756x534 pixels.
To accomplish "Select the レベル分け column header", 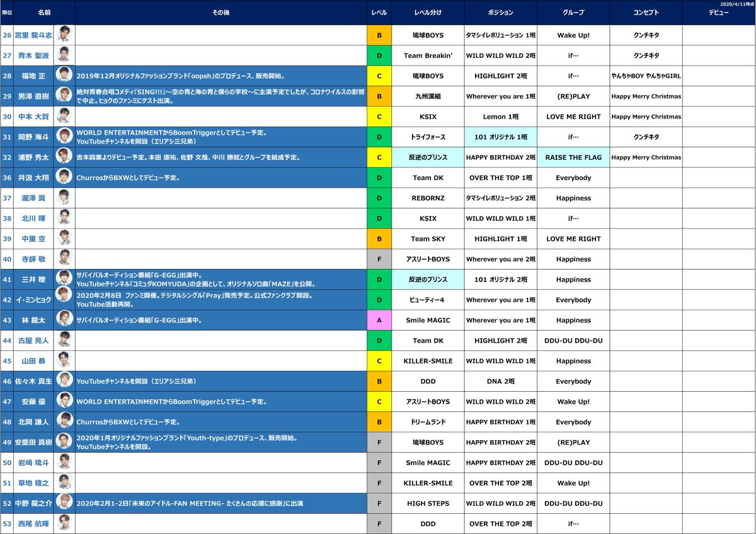I will click(428, 13).
